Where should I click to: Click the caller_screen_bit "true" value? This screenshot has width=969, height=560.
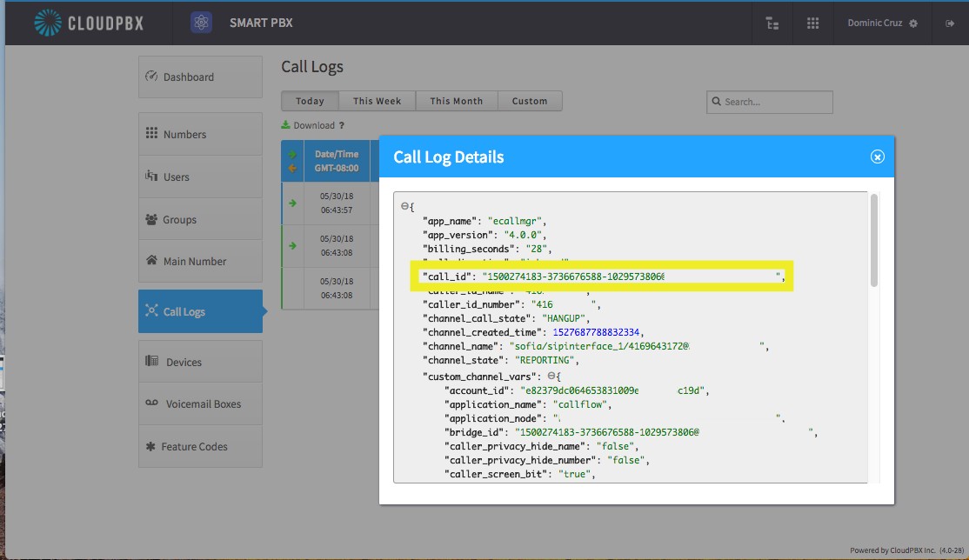pyautogui.click(x=574, y=474)
